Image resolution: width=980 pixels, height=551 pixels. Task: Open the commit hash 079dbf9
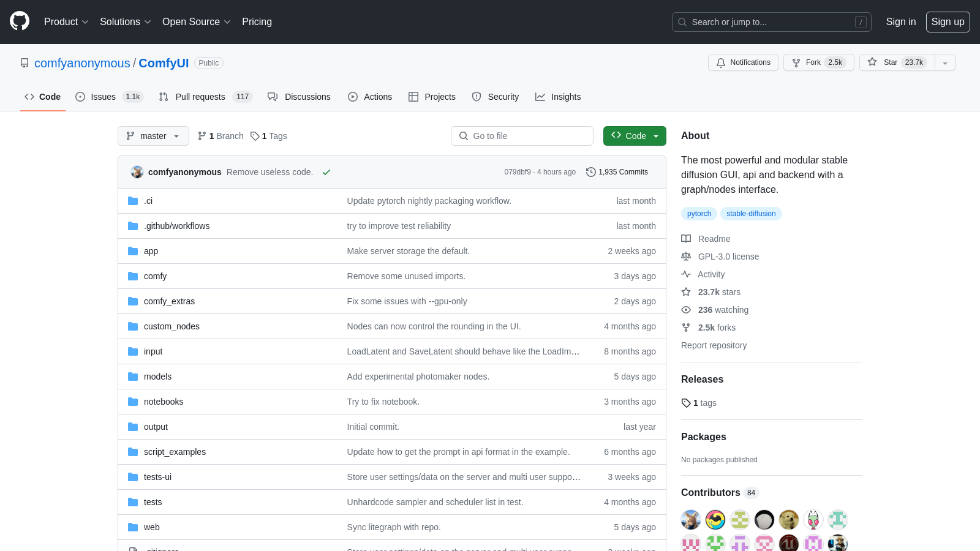[x=518, y=172]
